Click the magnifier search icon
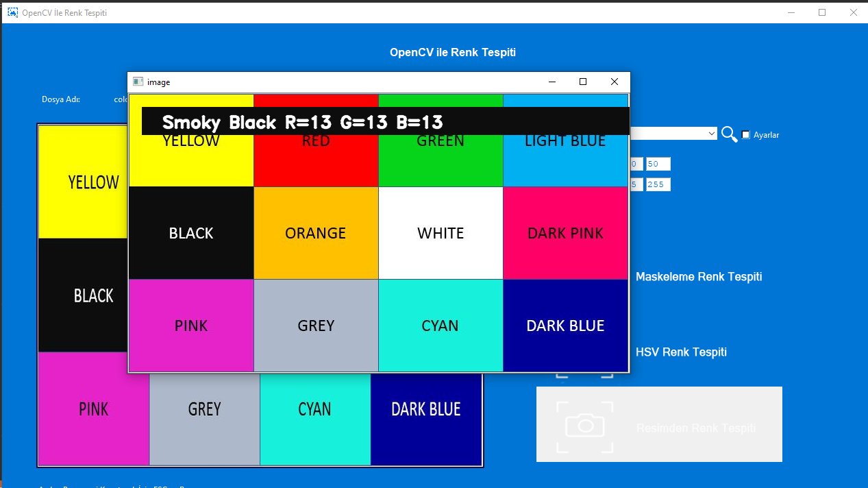Image resolution: width=868 pixels, height=488 pixels. [729, 134]
